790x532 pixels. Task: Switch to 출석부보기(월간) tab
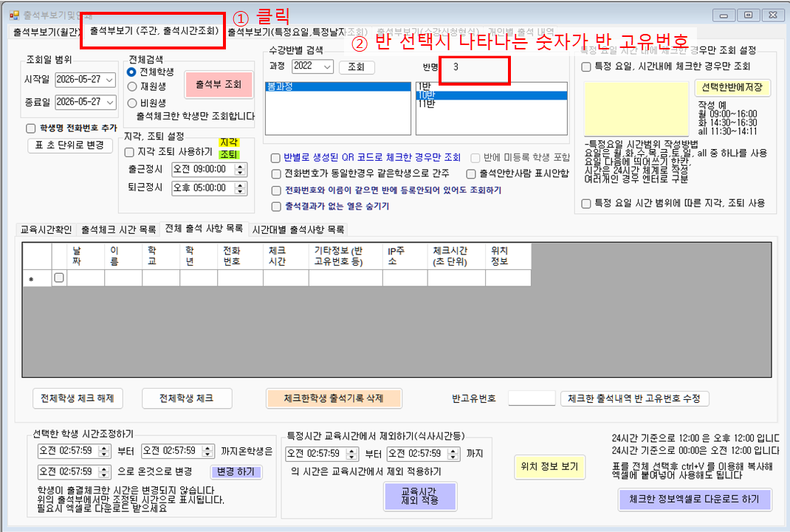pyautogui.click(x=47, y=32)
